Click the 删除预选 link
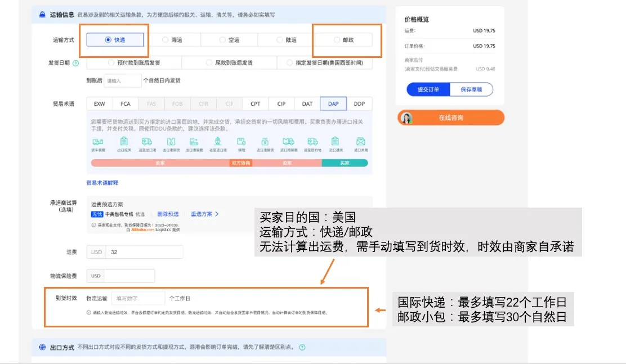 point(168,214)
